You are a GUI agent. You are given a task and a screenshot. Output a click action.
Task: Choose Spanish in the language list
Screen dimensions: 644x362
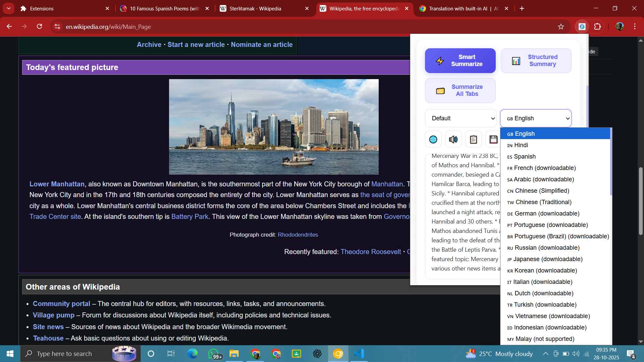[525, 157]
